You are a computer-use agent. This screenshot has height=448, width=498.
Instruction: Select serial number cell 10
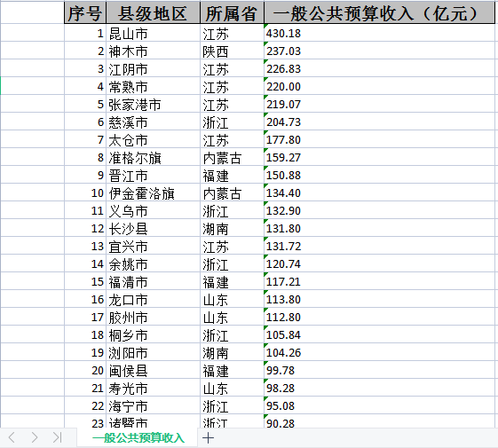click(x=85, y=193)
